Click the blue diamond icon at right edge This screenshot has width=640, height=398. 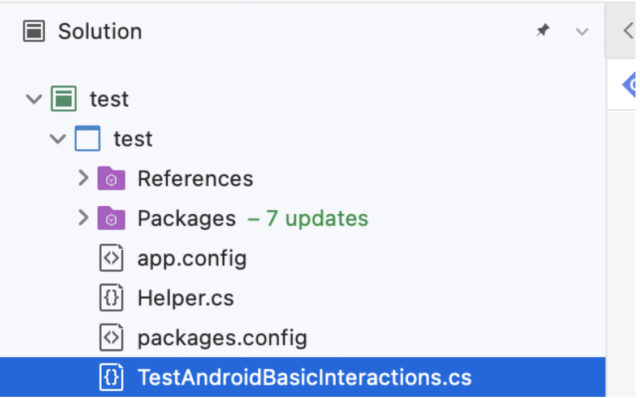[629, 85]
